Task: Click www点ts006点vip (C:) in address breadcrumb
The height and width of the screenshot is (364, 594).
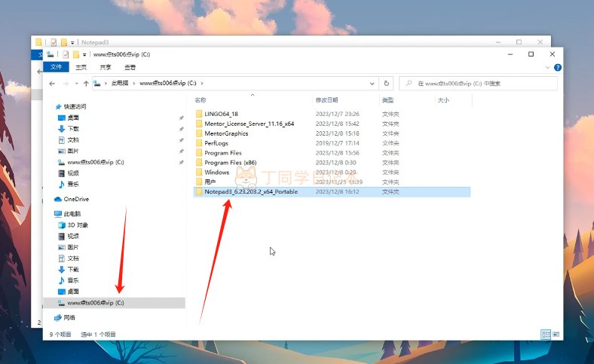Action: point(168,83)
